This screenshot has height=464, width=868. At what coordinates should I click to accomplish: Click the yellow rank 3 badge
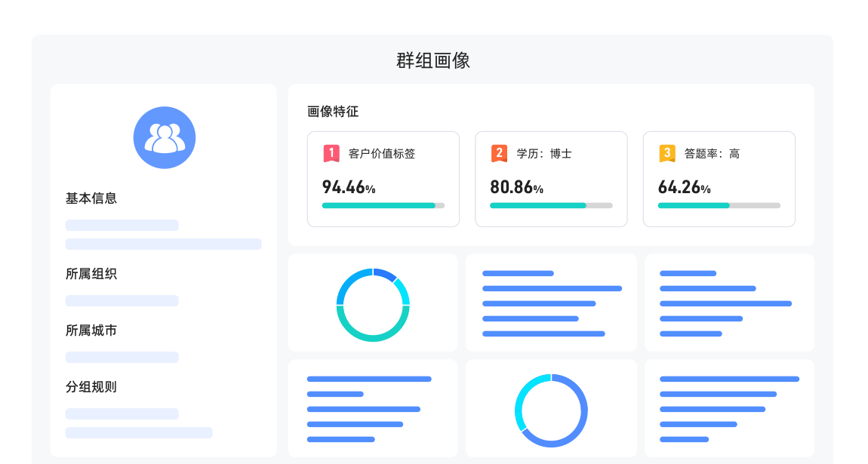[667, 153]
